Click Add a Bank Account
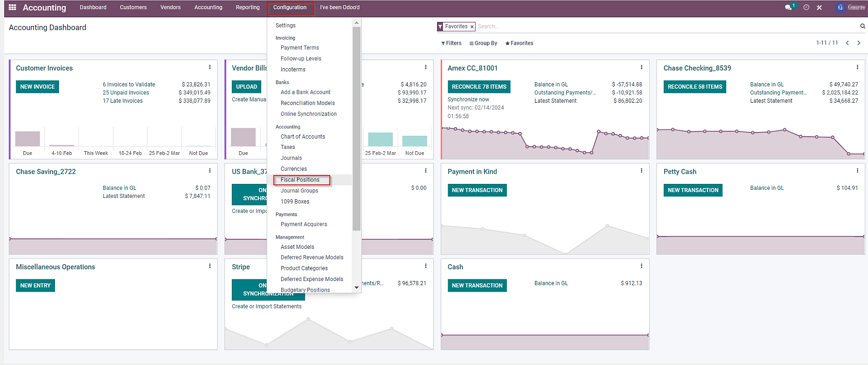Viewport: 868px width, 365px height. pyautogui.click(x=306, y=92)
